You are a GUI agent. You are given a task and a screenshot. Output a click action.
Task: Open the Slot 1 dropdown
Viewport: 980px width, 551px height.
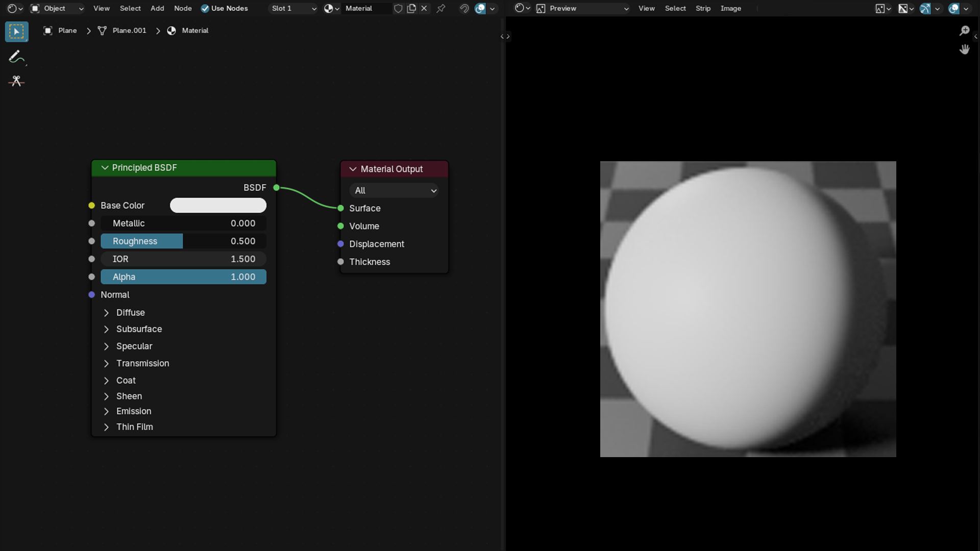[x=293, y=8]
